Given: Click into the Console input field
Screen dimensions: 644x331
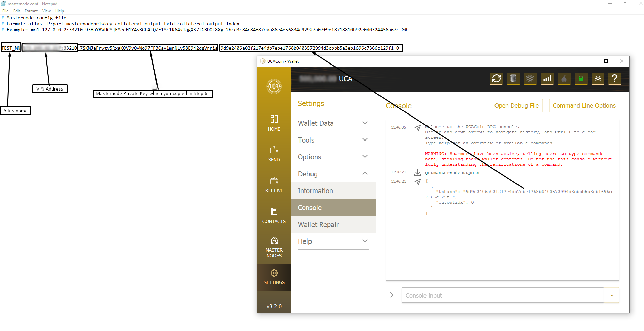Looking at the screenshot, I should pos(503,295).
